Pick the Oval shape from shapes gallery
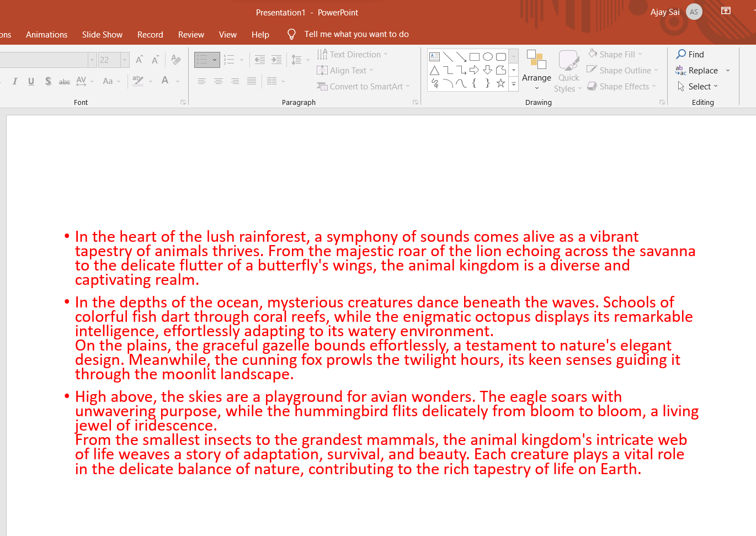756x536 pixels. [x=488, y=57]
